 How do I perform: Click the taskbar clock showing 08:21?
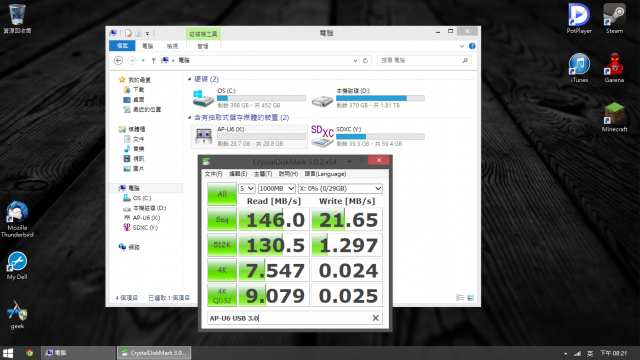613,353
